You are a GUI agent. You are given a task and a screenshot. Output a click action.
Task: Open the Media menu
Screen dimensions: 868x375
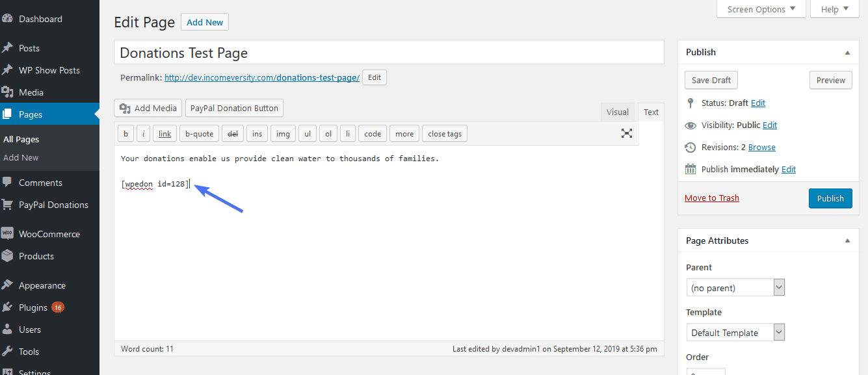49,92
